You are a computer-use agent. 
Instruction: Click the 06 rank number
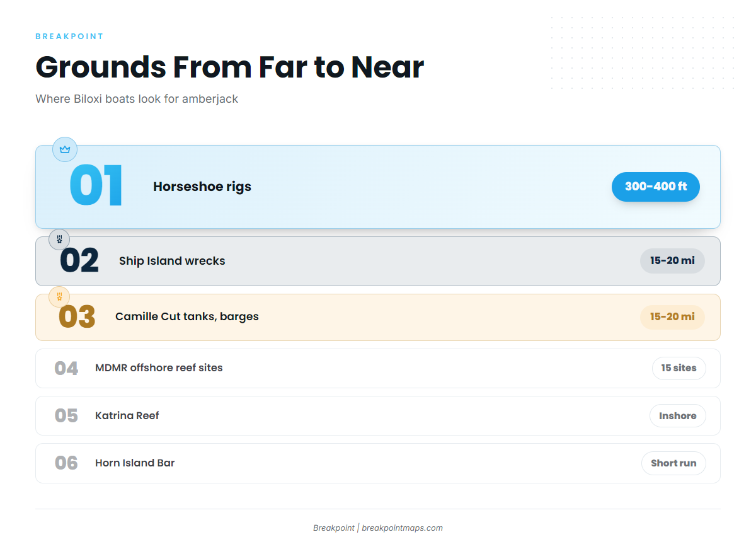pos(66,463)
